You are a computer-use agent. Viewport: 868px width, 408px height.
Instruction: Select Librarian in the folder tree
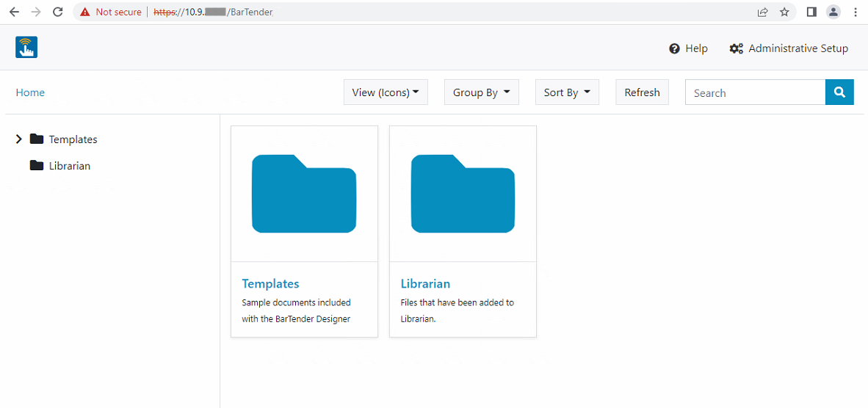pos(69,166)
